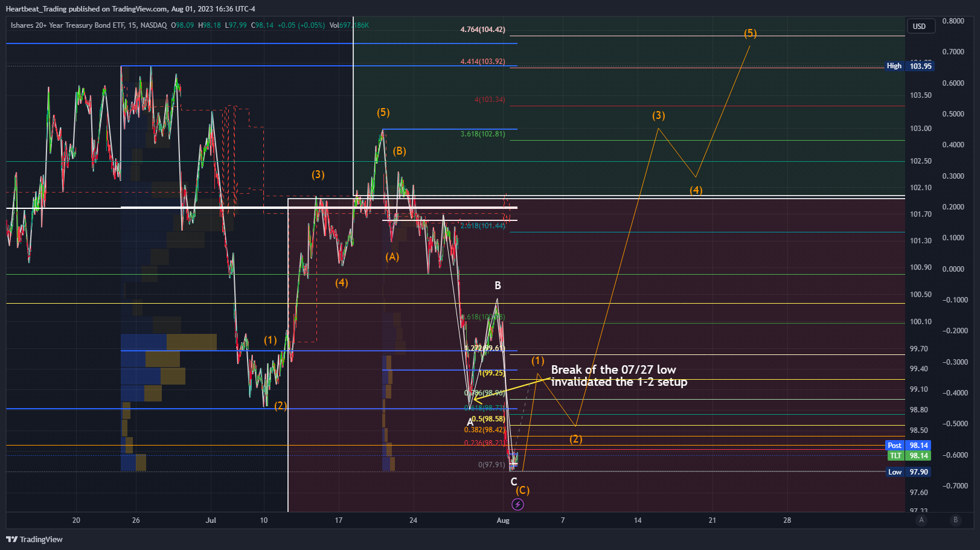This screenshot has height=550, width=980.
Task: Select the orange (B) correction label
Action: click(399, 151)
